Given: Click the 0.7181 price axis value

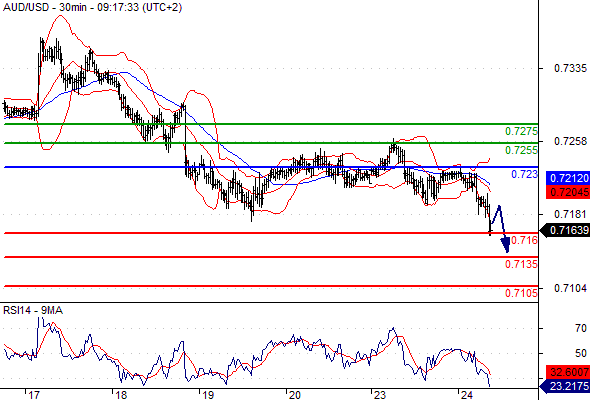Looking at the screenshot, I should [x=570, y=214].
